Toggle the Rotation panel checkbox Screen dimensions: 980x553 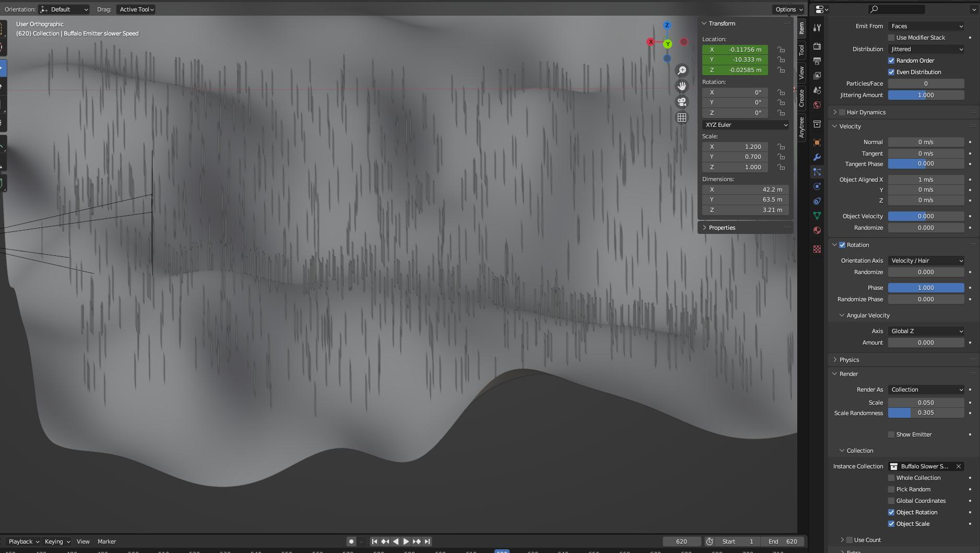(842, 245)
